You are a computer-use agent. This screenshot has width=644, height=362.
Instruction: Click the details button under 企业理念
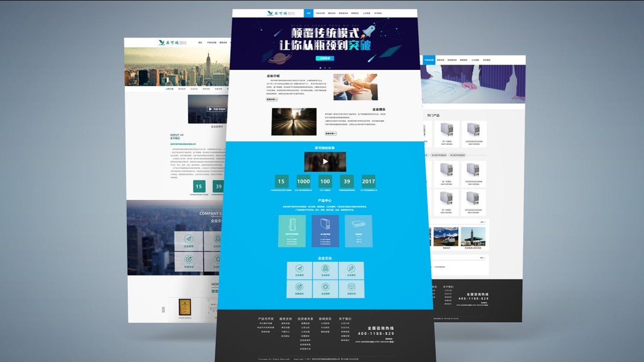pyautogui.click(x=331, y=133)
